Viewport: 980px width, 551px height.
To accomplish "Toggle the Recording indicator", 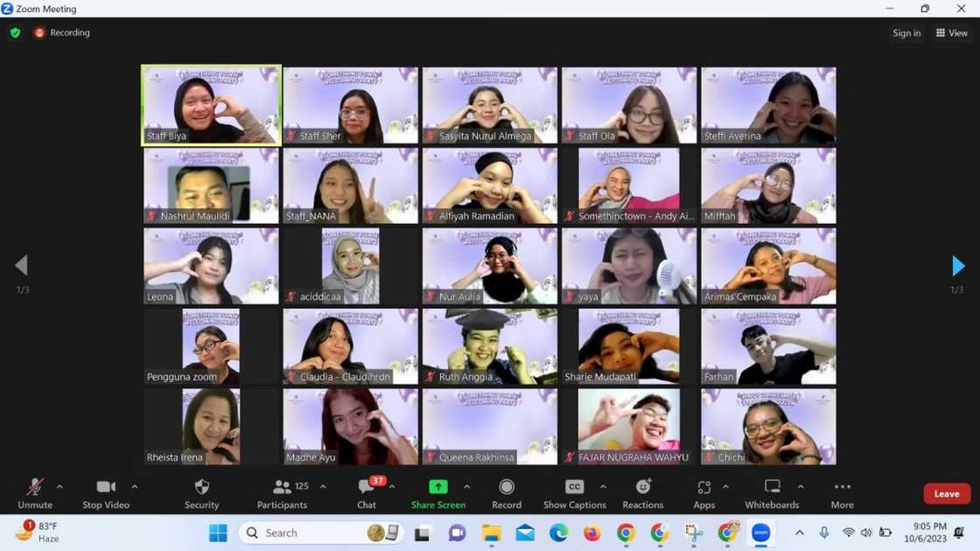I will [62, 32].
